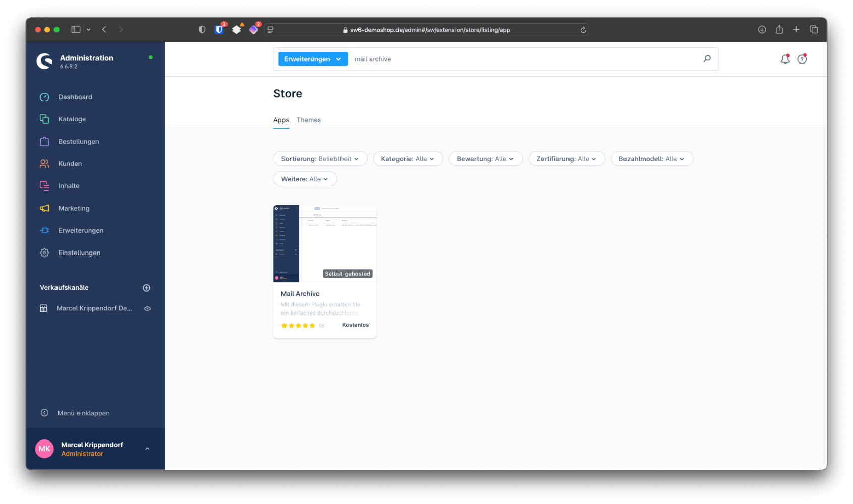
Task: Open Bestellungen from the sidebar
Action: pyautogui.click(x=78, y=141)
